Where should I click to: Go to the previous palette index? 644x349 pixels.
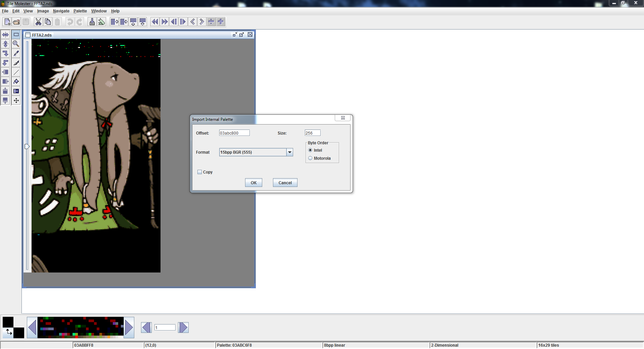tap(146, 328)
